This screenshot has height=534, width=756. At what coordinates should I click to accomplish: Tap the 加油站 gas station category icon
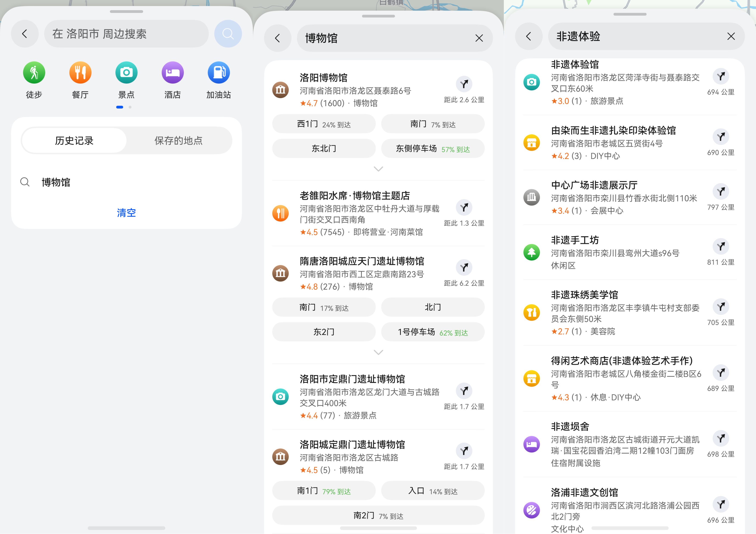(x=219, y=72)
